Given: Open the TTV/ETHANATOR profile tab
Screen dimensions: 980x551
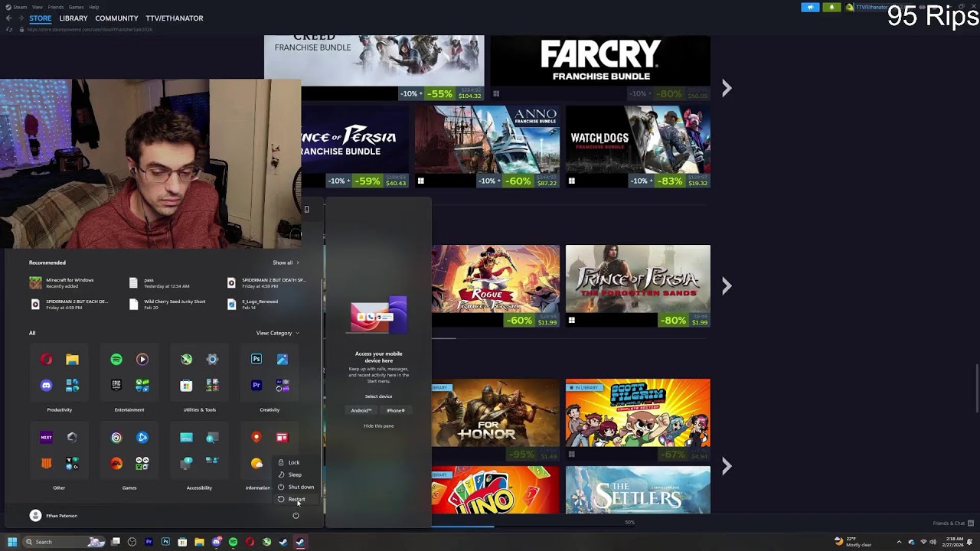Looking at the screenshot, I should point(175,18).
